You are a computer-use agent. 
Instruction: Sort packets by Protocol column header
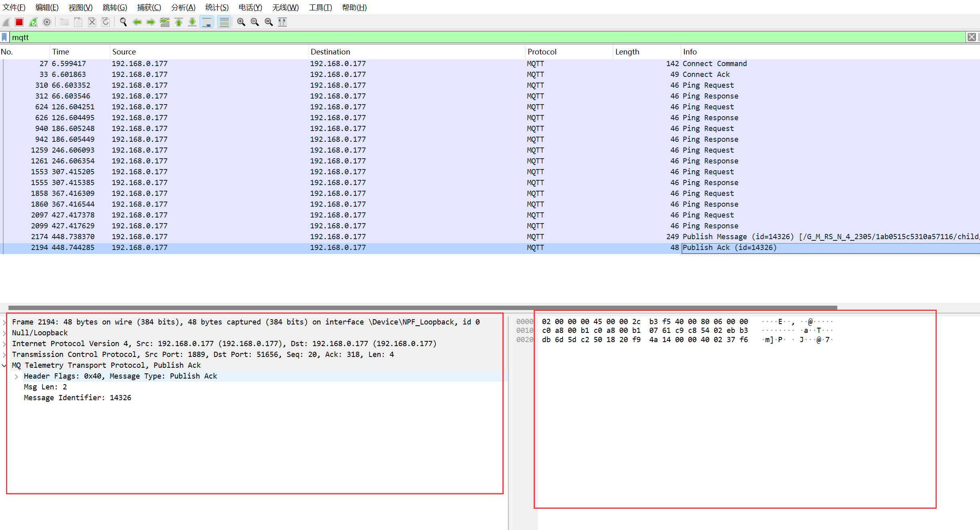tap(542, 52)
